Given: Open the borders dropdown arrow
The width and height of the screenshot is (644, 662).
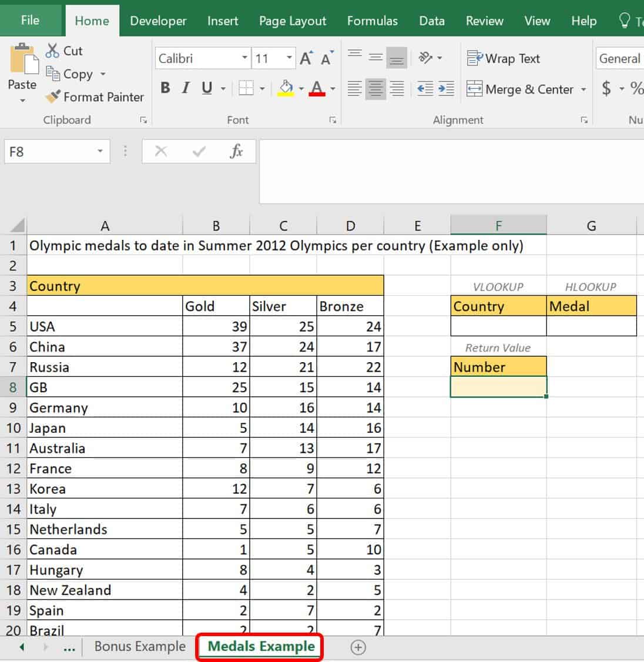Looking at the screenshot, I should tap(262, 89).
